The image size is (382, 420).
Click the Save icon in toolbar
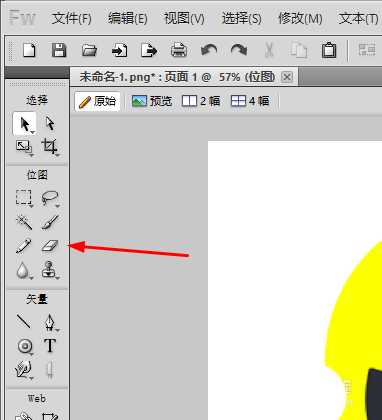coord(59,50)
